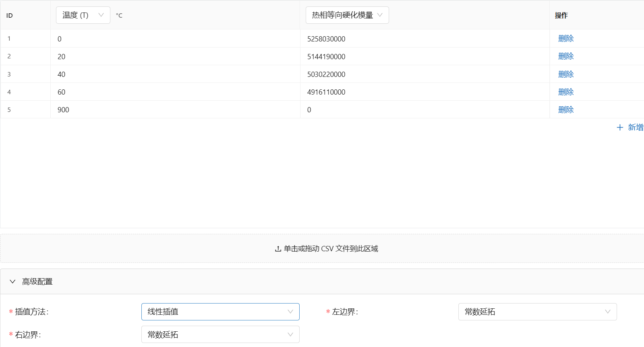Select modulus cell 5030220000
644x347 pixels.
pos(425,74)
